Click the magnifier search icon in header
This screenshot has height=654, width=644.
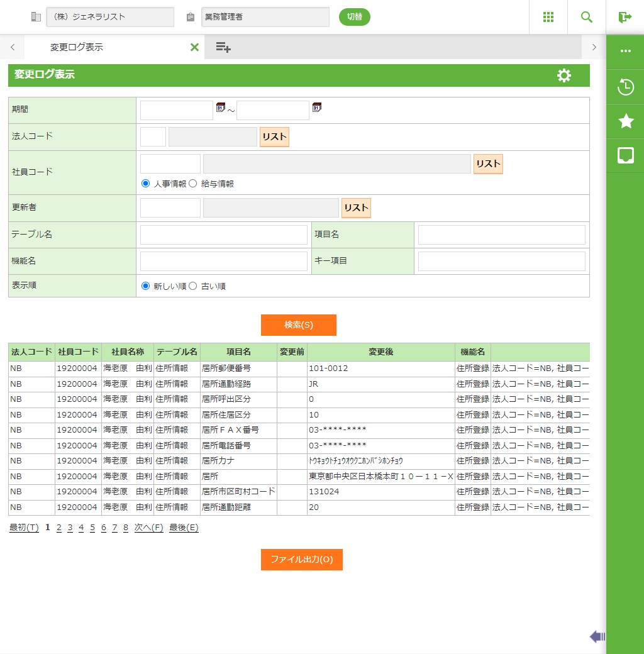click(x=586, y=17)
